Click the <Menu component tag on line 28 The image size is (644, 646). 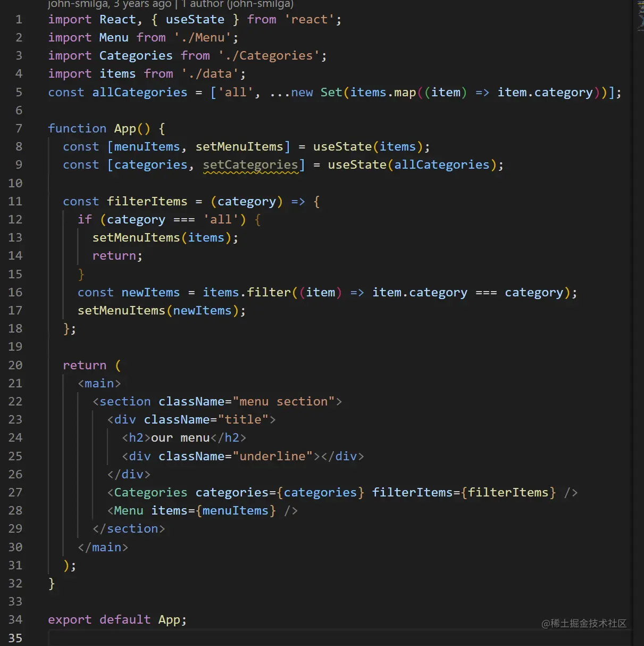[125, 511]
